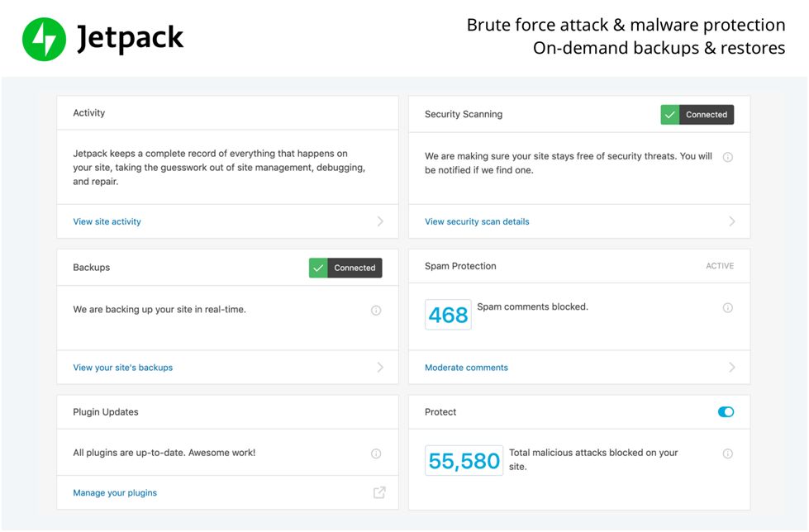
Task: Click the green Jetpack lightning logo
Action: point(44,39)
